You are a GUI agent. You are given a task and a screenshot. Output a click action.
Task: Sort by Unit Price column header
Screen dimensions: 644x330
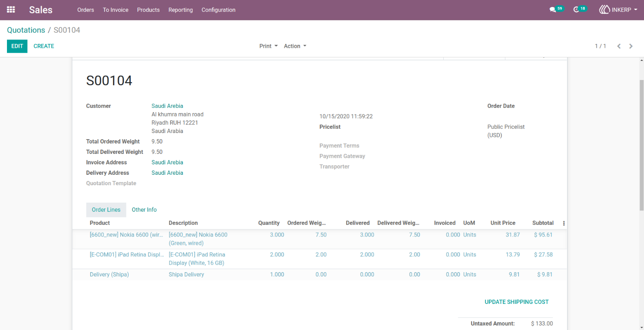click(503, 223)
